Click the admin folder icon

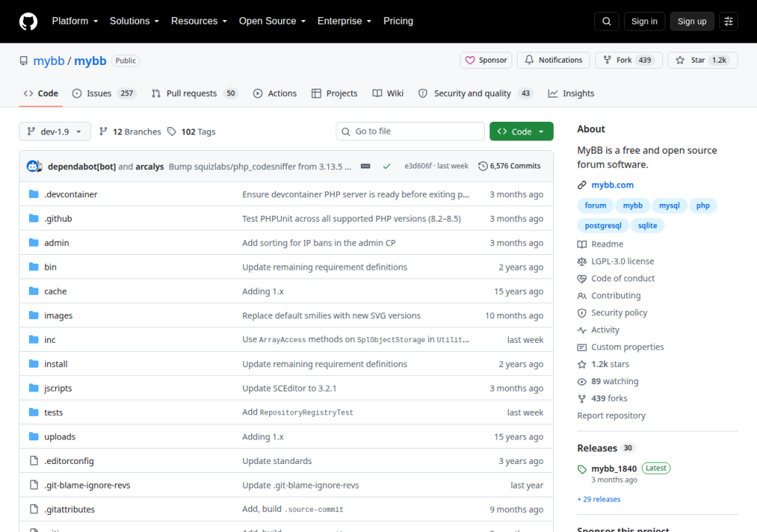[34, 242]
